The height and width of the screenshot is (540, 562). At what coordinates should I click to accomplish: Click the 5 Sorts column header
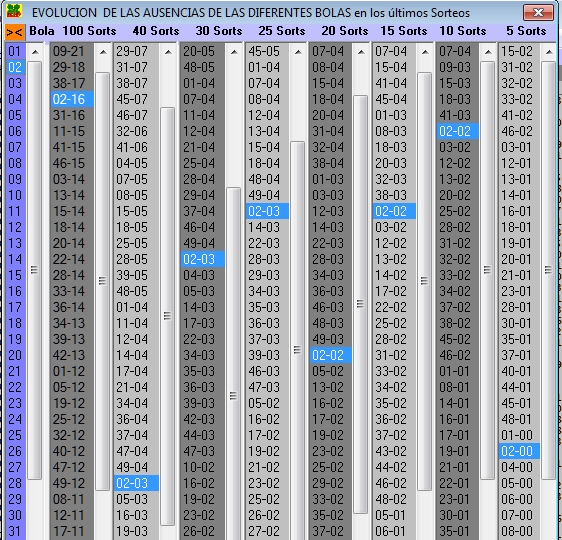click(526, 31)
